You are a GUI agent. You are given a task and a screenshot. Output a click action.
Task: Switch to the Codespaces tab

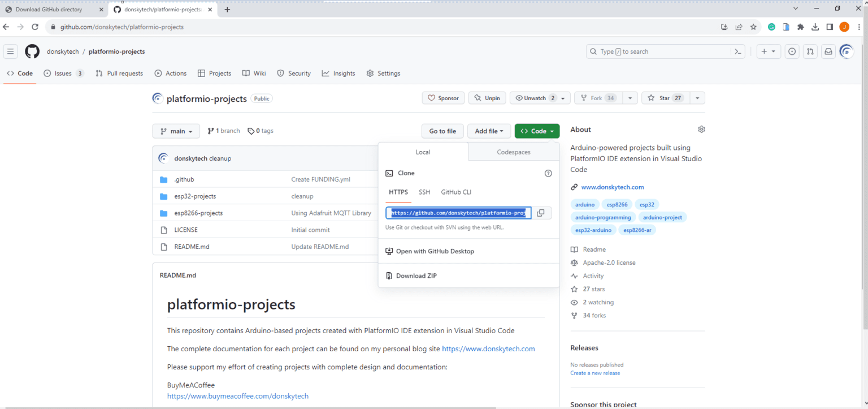[513, 152]
